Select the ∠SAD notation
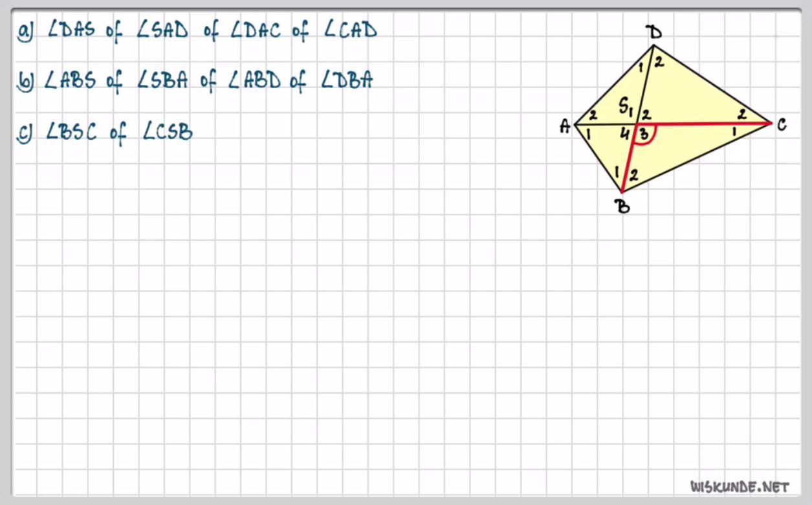The width and height of the screenshot is (812, 505). 162,31
